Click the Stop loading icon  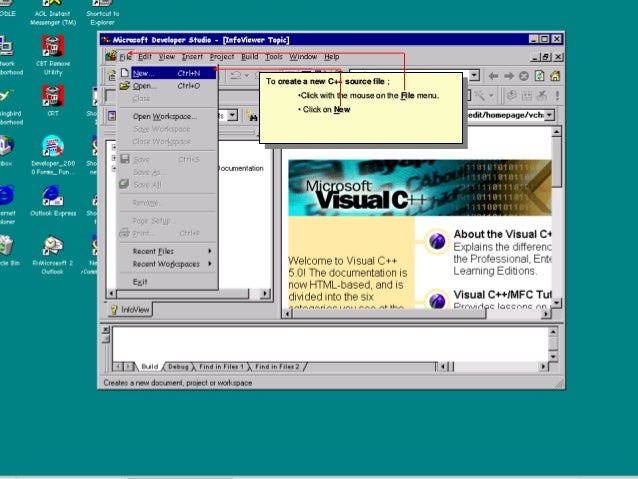point(524,76)
